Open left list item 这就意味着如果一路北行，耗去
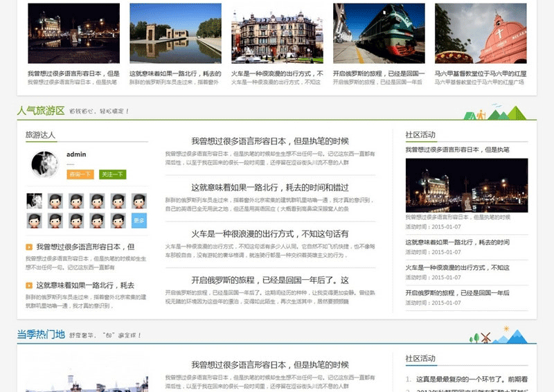554x392 pixels. click(x=85, y=285)
